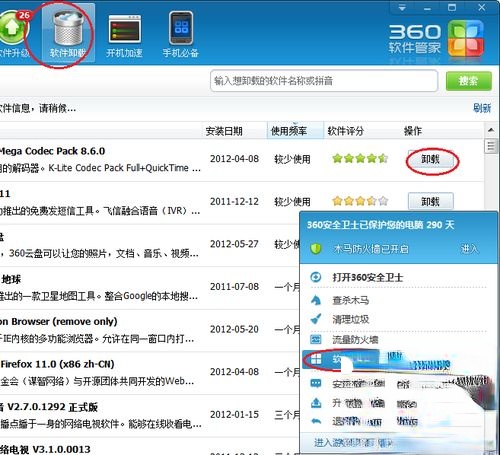The height and width of the screenshot is (455, 500).
Task: Select the 软件卸载 trash can icon
Action: tap(68, 27)
